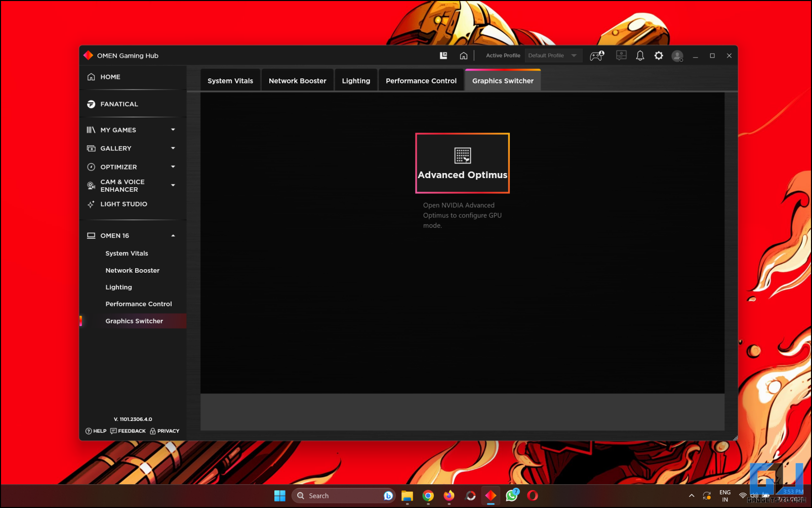The width and height of the screenshot is (812, 508).
Task: Click the tray sync status icon
Action: tap(707, 496)
